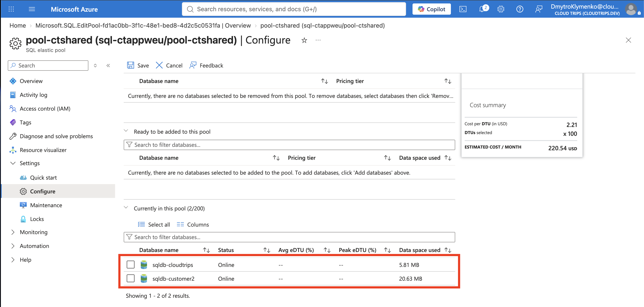
Task: Click the 20.63 MB data space value
Action: coord(411,279)
